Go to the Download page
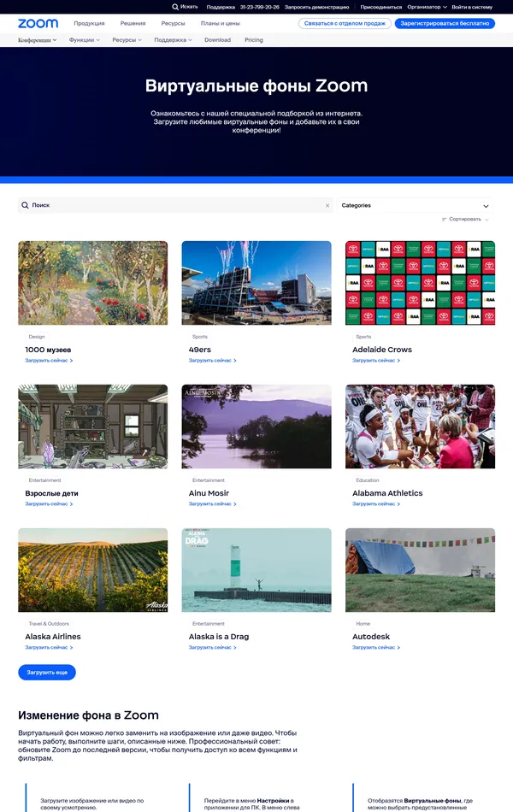 pos(218,40)
